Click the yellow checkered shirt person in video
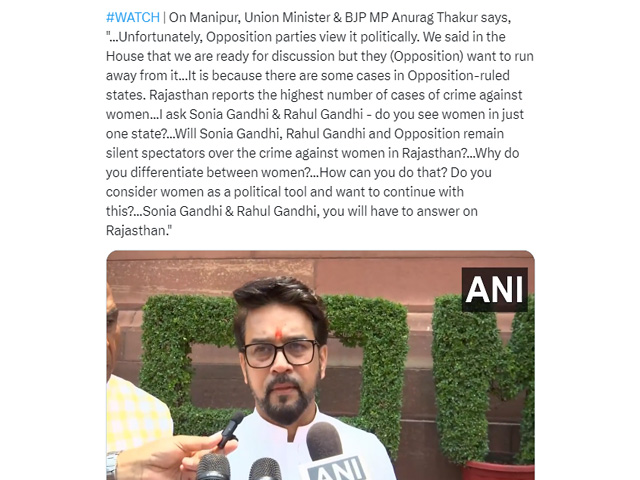The height and width of the screenshot is (480, 640). pyautogui.click(x=137, y=414)
